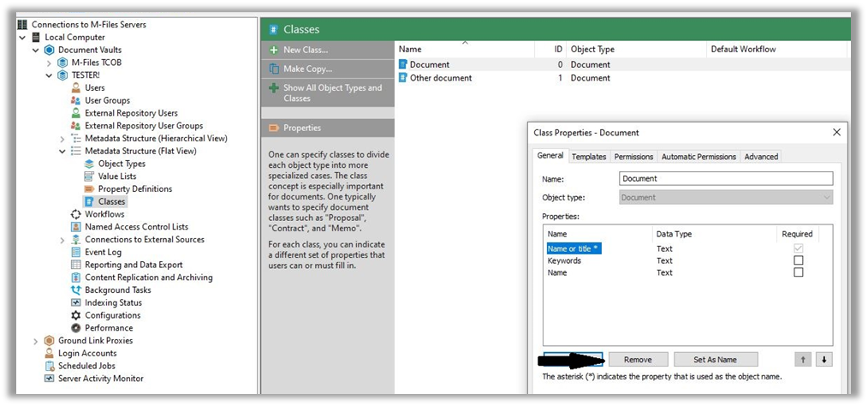Click New Class... in the task pane
The height and width of the screenshot is (406, 868).
pyautogui.click(x=328, y=50)
